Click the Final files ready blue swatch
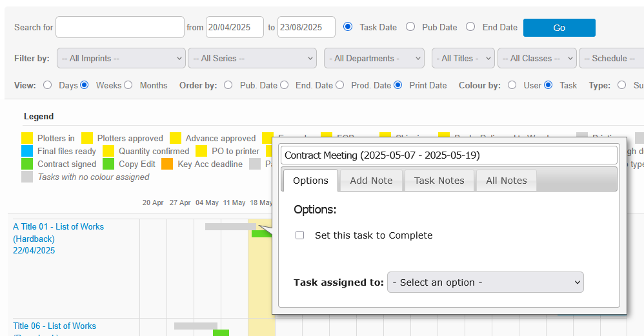 [x=27, y=151]
